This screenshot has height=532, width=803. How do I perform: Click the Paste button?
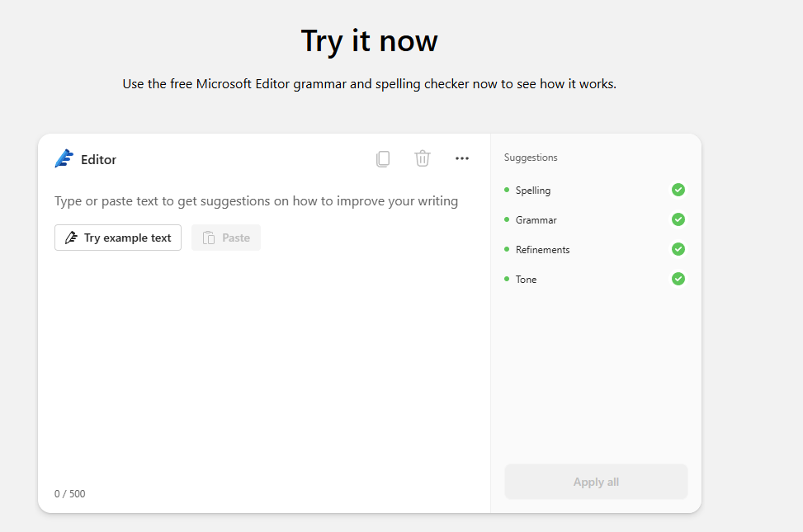tap(226, 238)
